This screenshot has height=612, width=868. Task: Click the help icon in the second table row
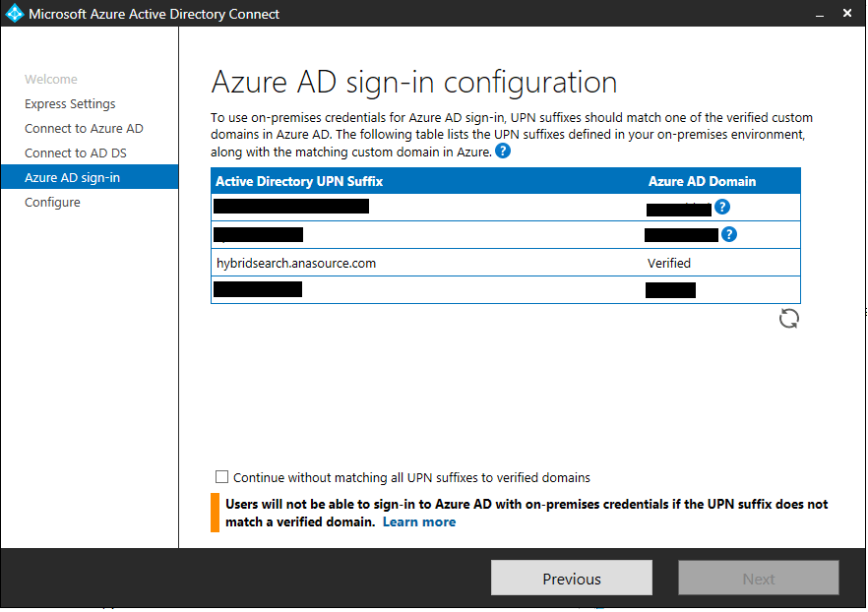point(729,234)
